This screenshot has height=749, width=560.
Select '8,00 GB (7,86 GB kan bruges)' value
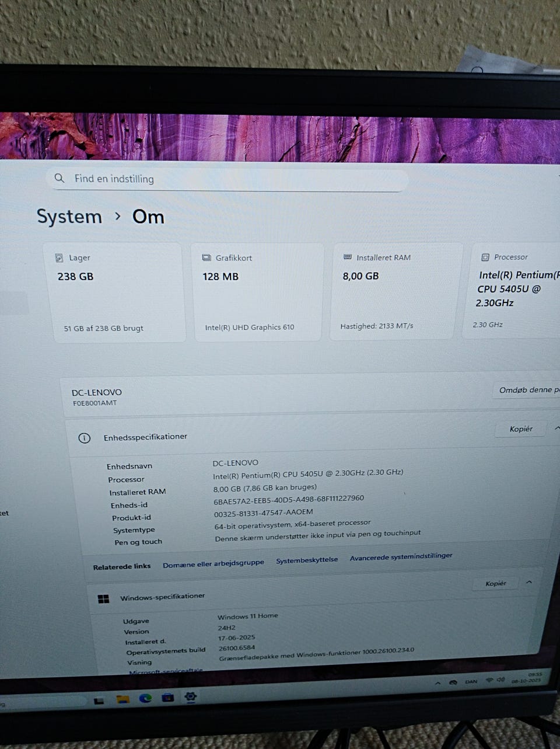[265, 487]
